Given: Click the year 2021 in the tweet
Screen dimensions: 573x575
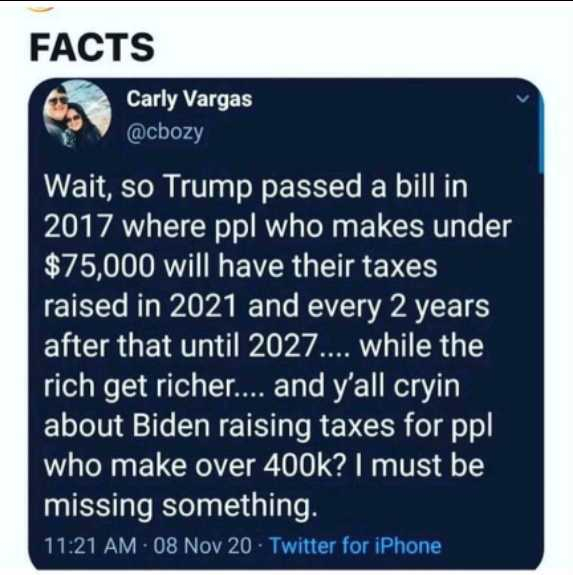Looking at the screenshot, I should pos(202,306).
